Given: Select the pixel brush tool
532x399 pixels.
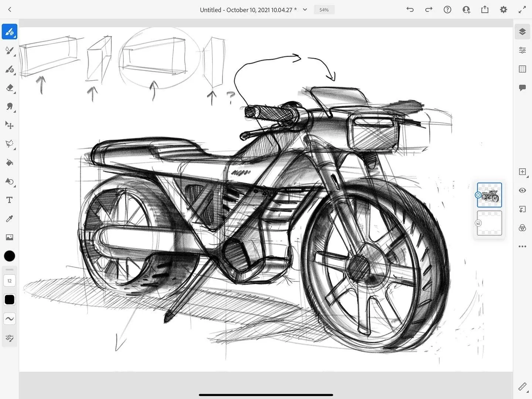Looking at the screenshot, I should [10, 32].
